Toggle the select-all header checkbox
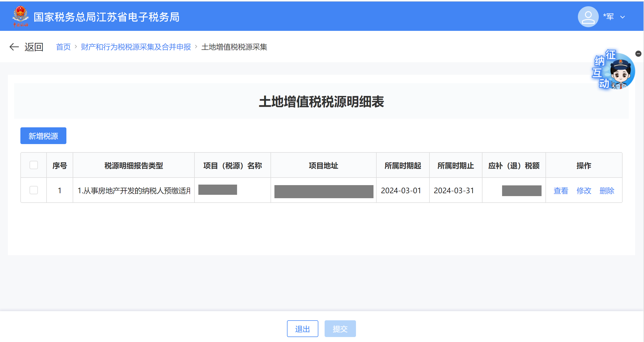The height and width of the screenshot is (342, 644). coord(34,165)
